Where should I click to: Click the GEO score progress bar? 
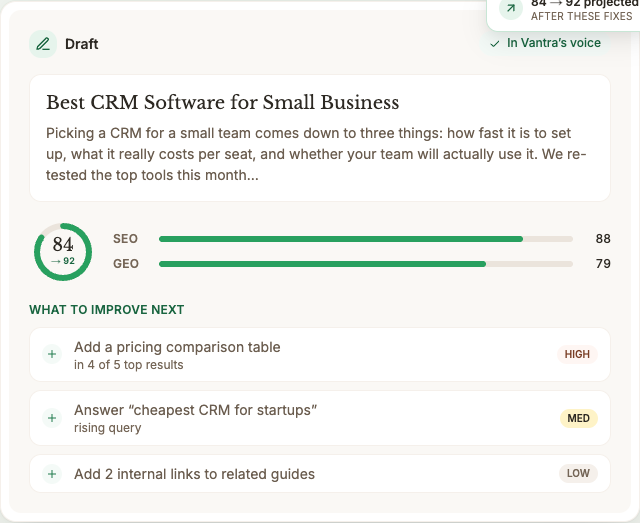click(x=366, y=264)
